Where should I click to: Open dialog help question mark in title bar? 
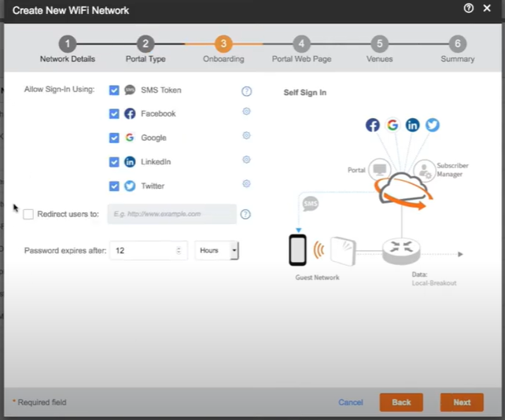click(469, 9)
